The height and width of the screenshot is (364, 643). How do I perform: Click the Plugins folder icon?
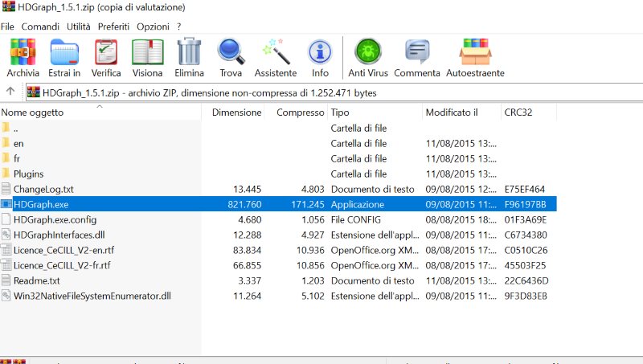point(6,173)
